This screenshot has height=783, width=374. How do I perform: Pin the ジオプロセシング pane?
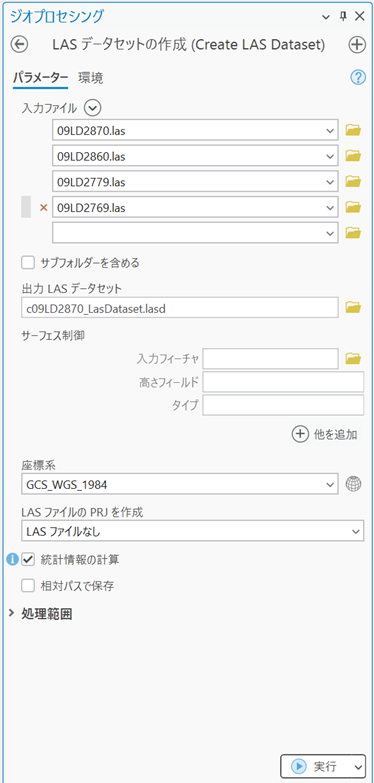[343, 16]
